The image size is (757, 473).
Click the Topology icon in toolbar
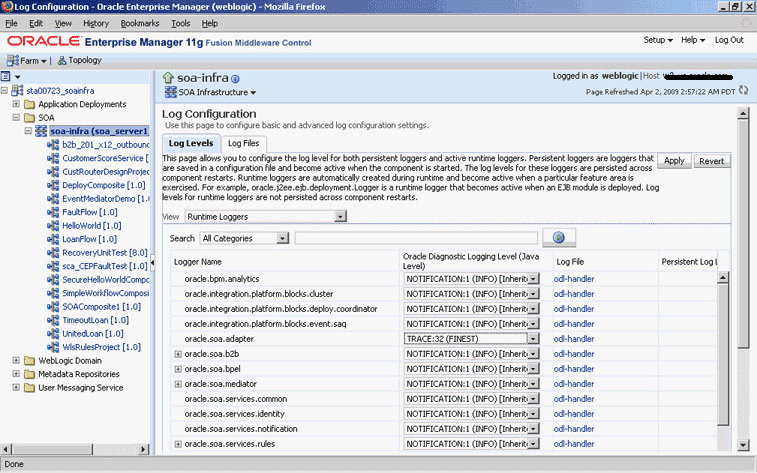(61, 60)
